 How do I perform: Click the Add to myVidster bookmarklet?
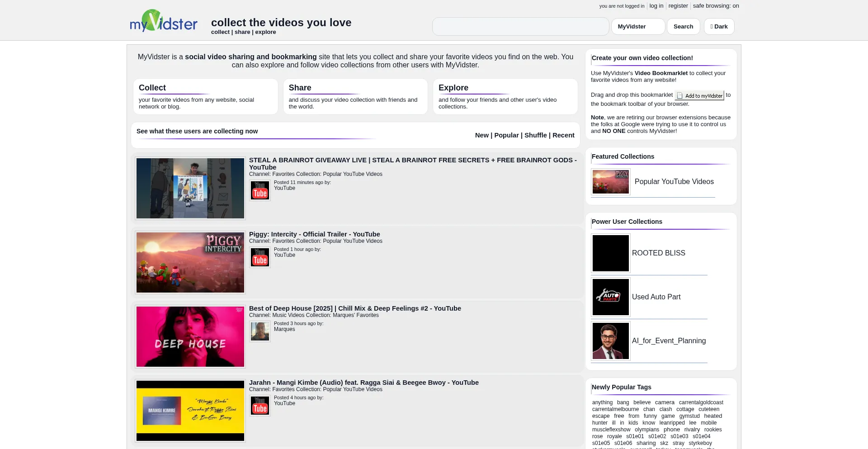699,95
